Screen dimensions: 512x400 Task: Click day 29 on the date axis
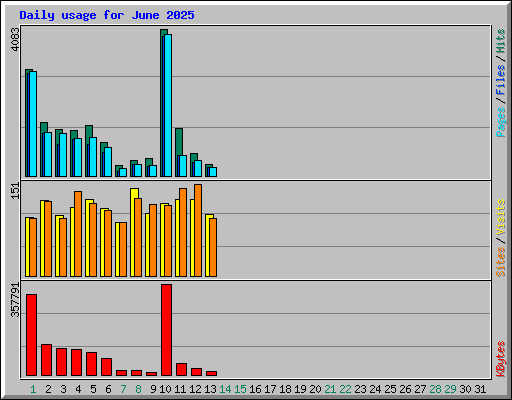click(450, 389)
